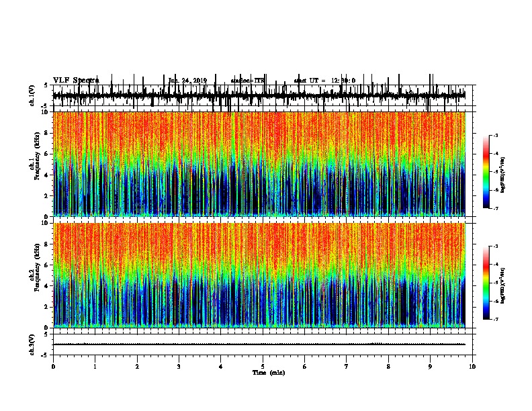Image resolution: width=532 pixels, height=411 pixels.
Task: Click ch.2 color bar value "-7"
Action: [x=496, y=320]
